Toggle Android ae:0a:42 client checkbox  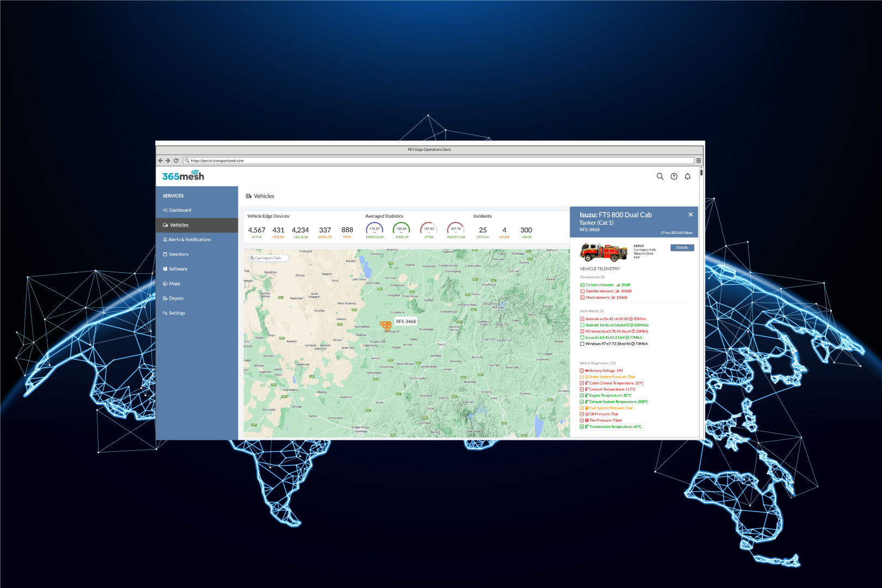click(x=582, y=319)
